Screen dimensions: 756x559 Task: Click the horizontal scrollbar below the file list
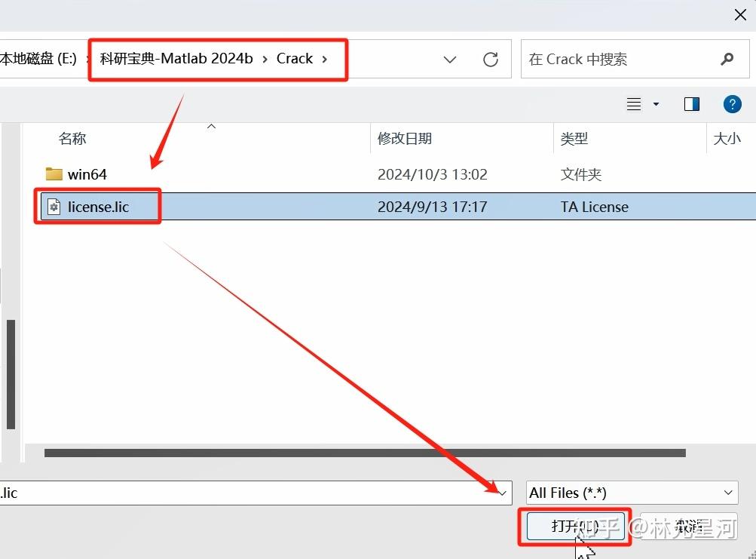(x=364, y=452)
